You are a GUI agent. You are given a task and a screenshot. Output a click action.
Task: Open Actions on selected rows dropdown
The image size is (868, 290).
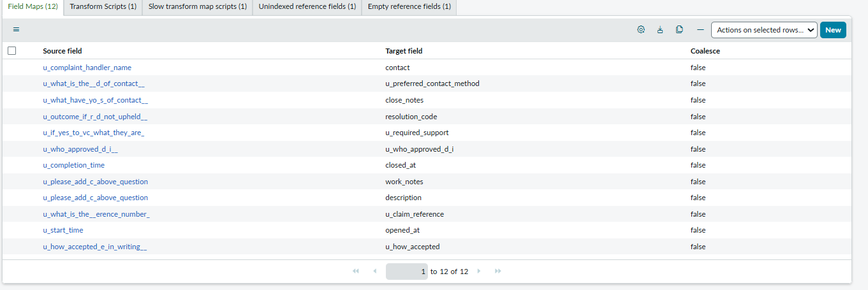pos(764,30)
